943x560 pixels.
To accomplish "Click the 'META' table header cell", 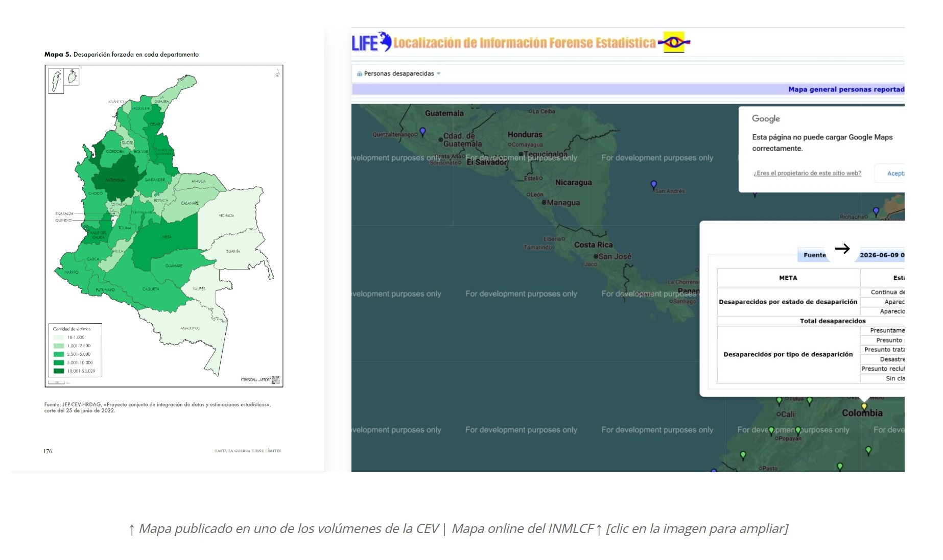I will 788,278.
